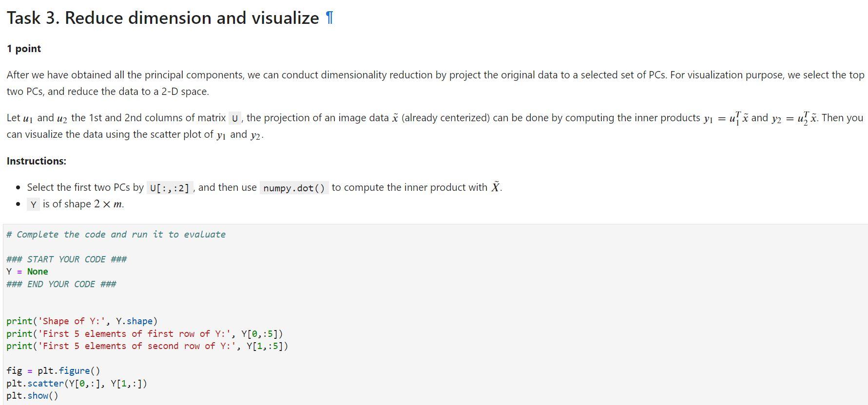This screenshot has height=405, width=868.
Task: Click the None keyword in the code cell
Action: 38,272
